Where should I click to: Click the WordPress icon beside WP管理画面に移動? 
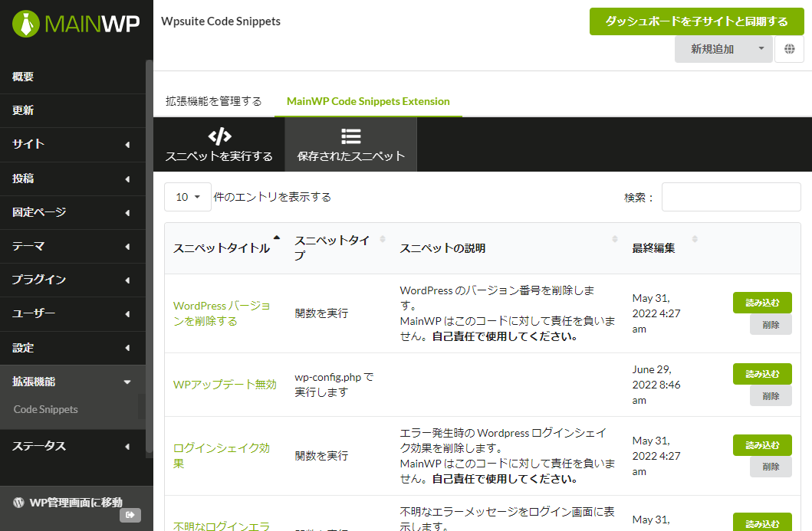click(x=18, y=503)
